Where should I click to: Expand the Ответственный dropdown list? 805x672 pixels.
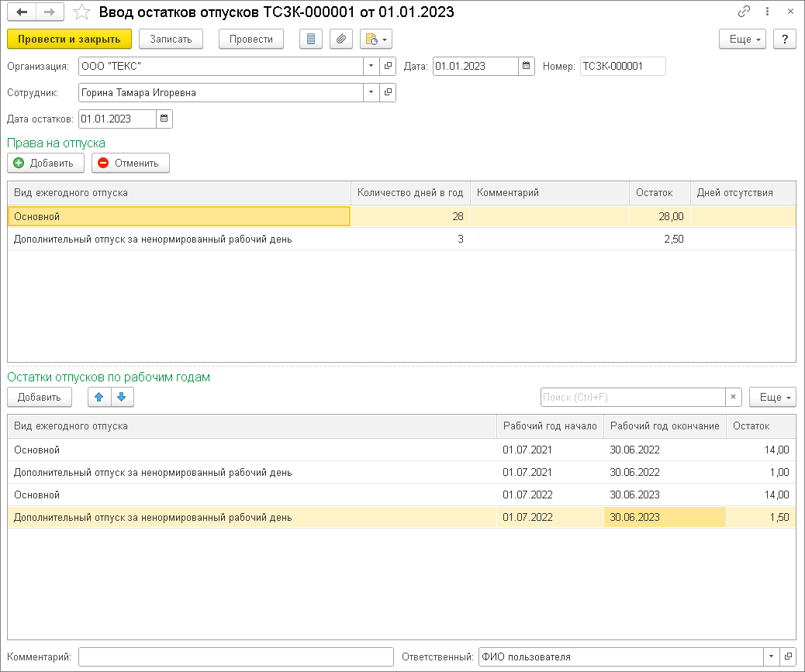click(771, 656)
